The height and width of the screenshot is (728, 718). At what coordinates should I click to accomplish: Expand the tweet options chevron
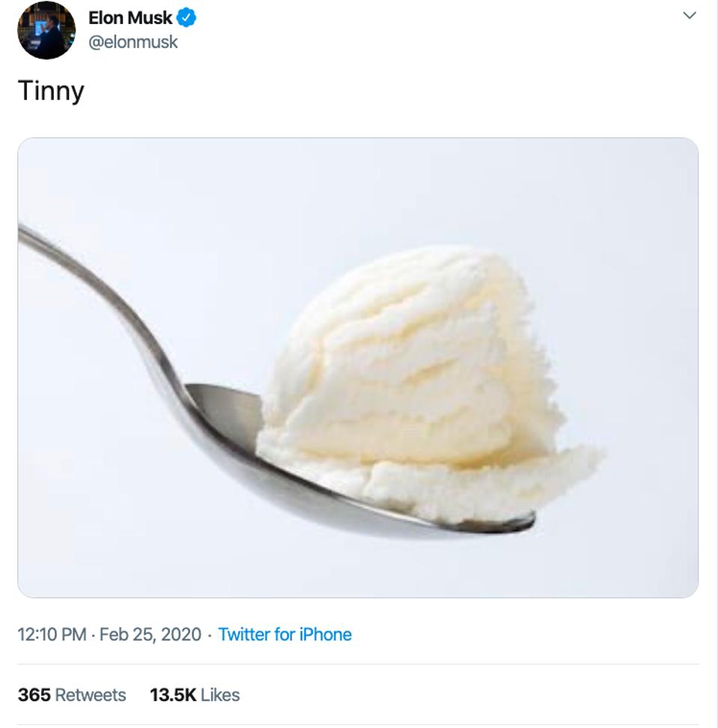690,15
